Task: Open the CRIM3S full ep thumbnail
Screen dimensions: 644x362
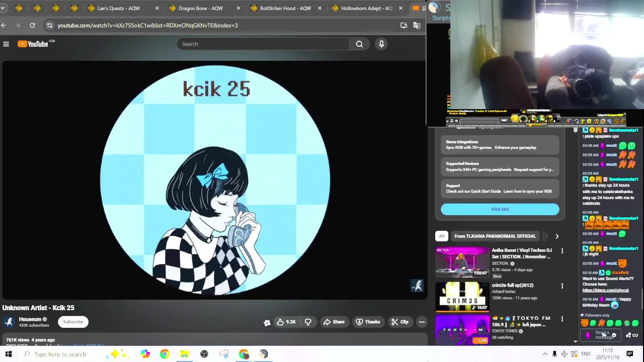Action: tap(462, 297)
